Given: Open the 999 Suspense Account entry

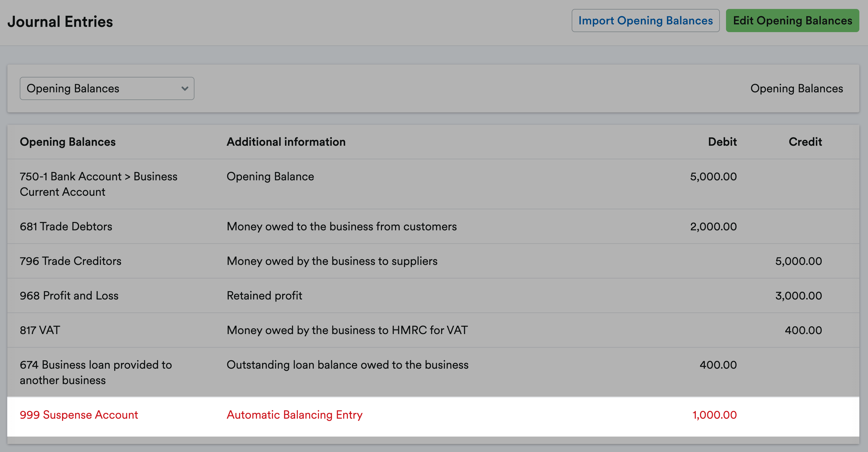Looking at the screenshot, I should click(79, 415).
